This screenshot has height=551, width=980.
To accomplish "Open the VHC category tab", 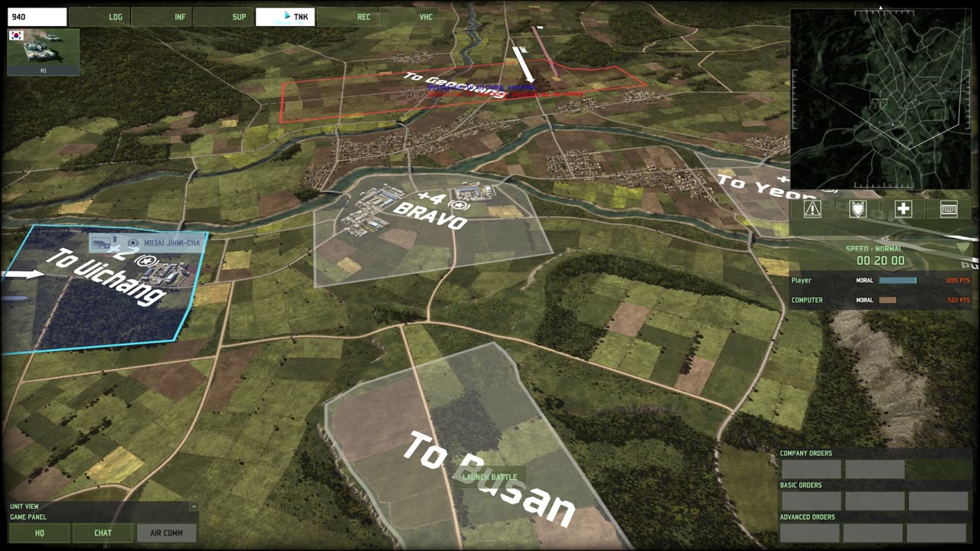I will [410, 17].
